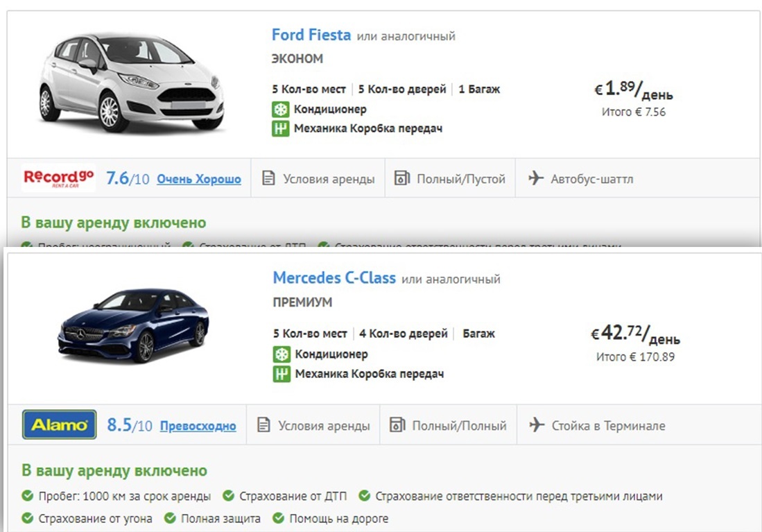
Task: Select the manual transmission icon under Ford Fiesta
Action: [x=279, y=128]
